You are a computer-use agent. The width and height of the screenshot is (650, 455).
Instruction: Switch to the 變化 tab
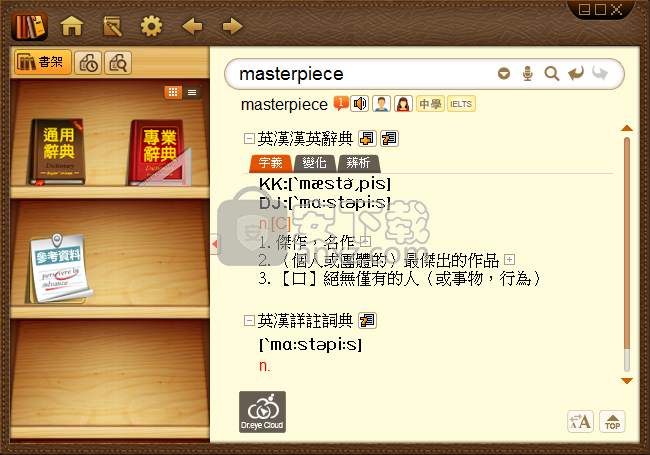tap(314, 163)
